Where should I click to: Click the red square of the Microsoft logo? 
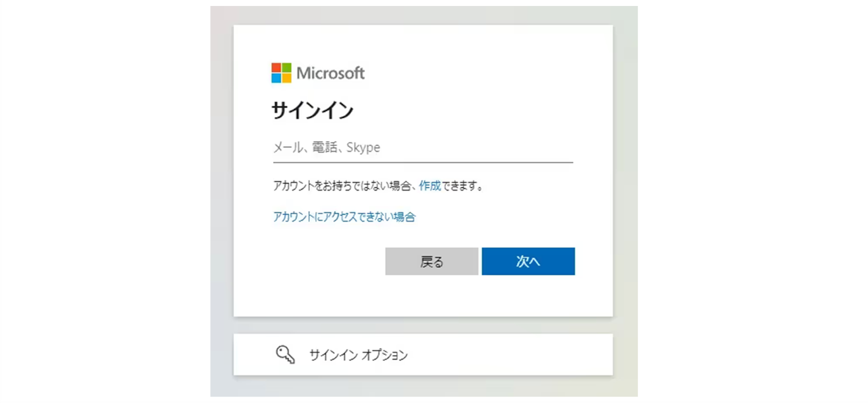(276, 68)
